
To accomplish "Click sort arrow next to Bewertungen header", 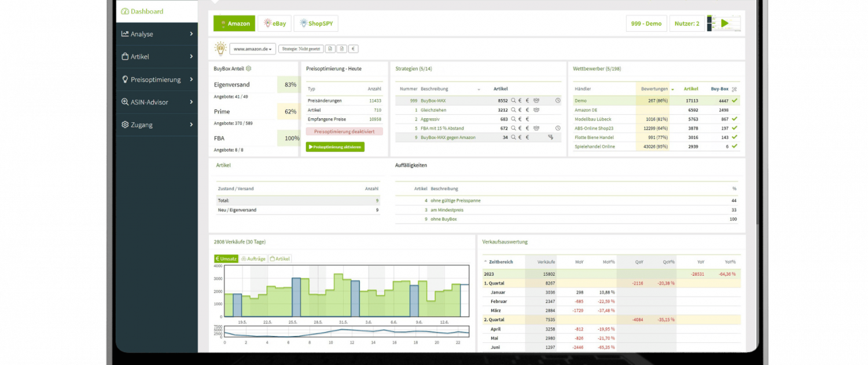I will [672, 89].
